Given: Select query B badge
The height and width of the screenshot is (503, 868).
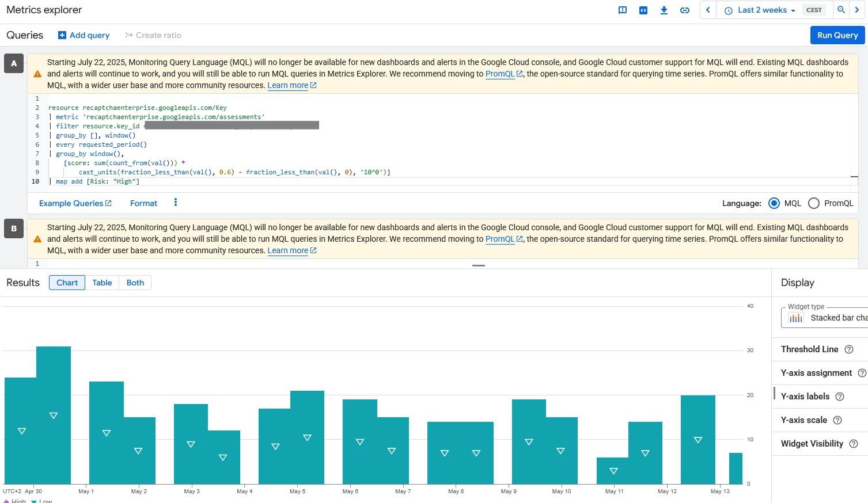Looking at the screenshot, I should 14,228.
